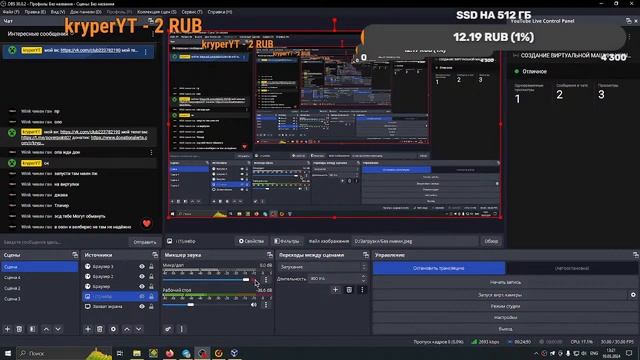Click the red heart icon in chat
The image size is (640, 360).
pyautogui.click(x=147, y=223)
